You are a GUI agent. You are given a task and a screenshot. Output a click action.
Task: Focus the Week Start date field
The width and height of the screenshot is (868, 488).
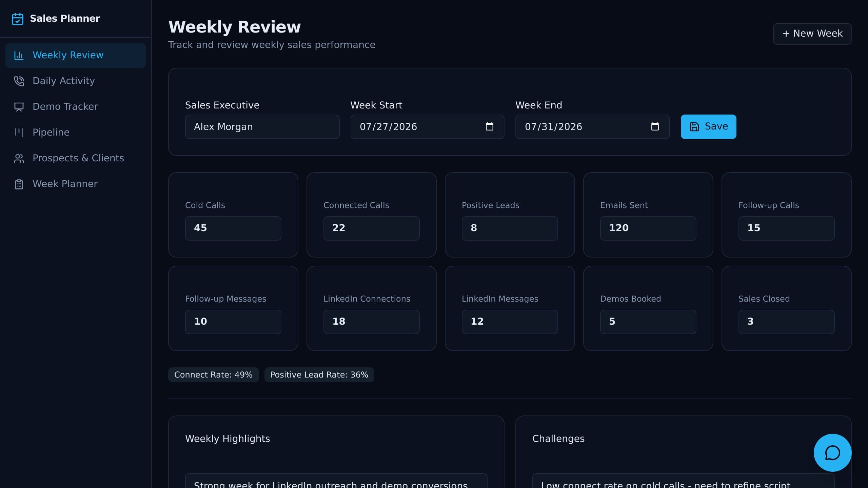tap(427, 127)
